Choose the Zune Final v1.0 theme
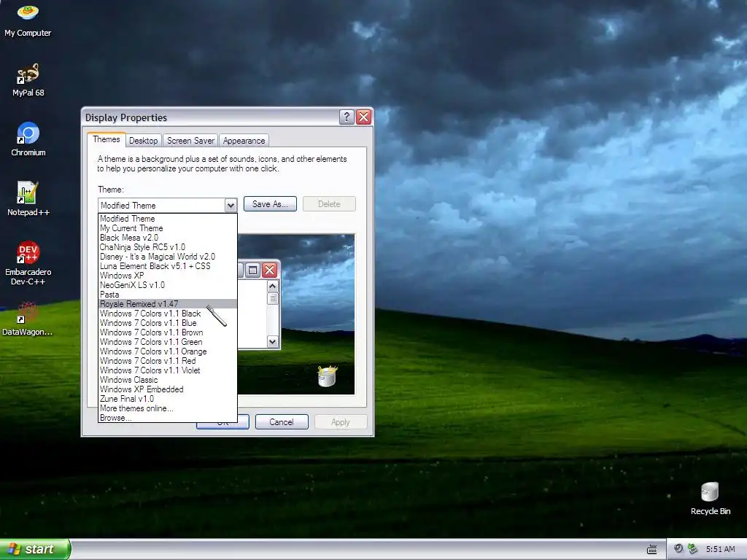Viewport: 747px width, 560px height. click(168, 399)
